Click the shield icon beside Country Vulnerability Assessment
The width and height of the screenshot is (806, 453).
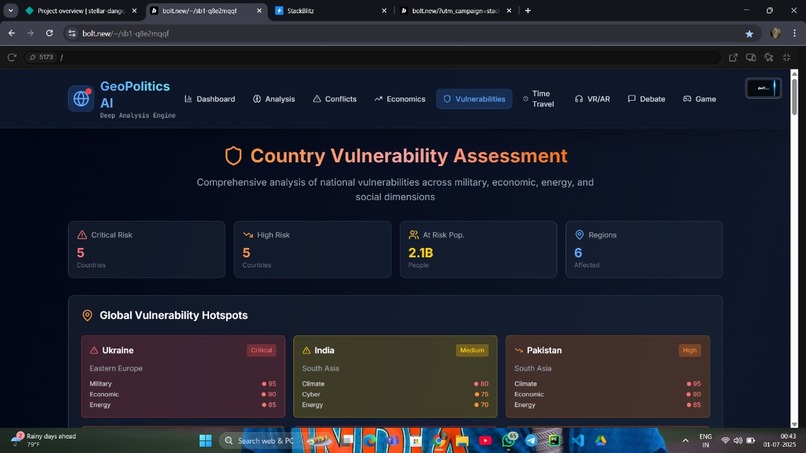tap(233, 156)
